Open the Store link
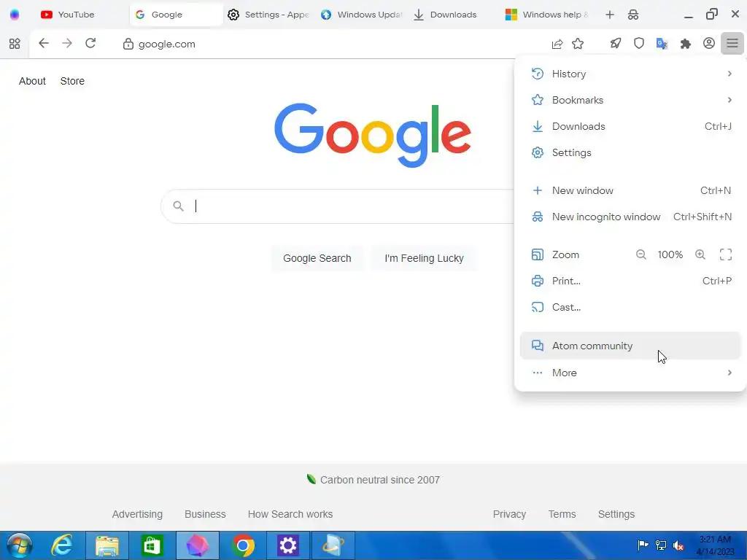The height and width of the screenshot is (560, 747). 72,81
